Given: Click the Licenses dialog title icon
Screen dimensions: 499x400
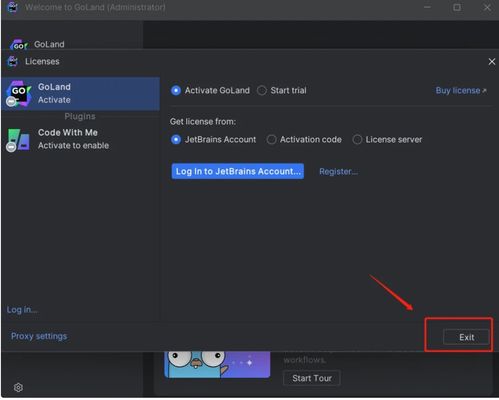Looking at the screenshot, I should pos(13,61).
